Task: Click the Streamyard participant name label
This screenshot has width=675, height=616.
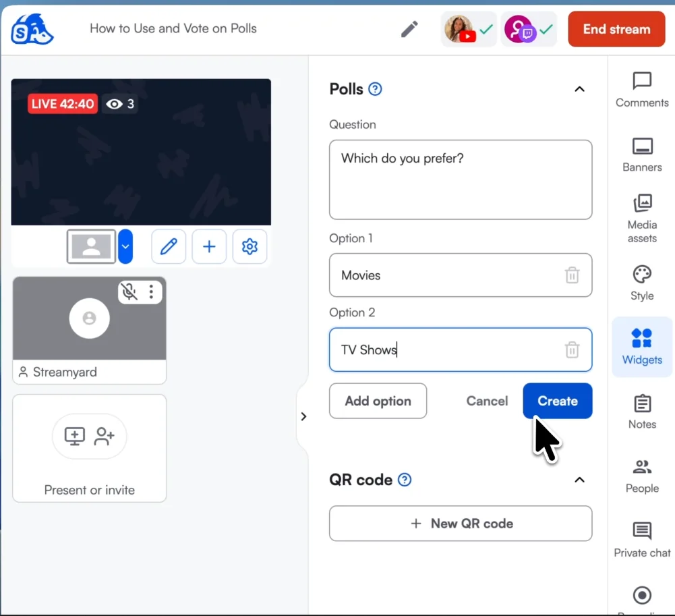Action: [65, 372]
